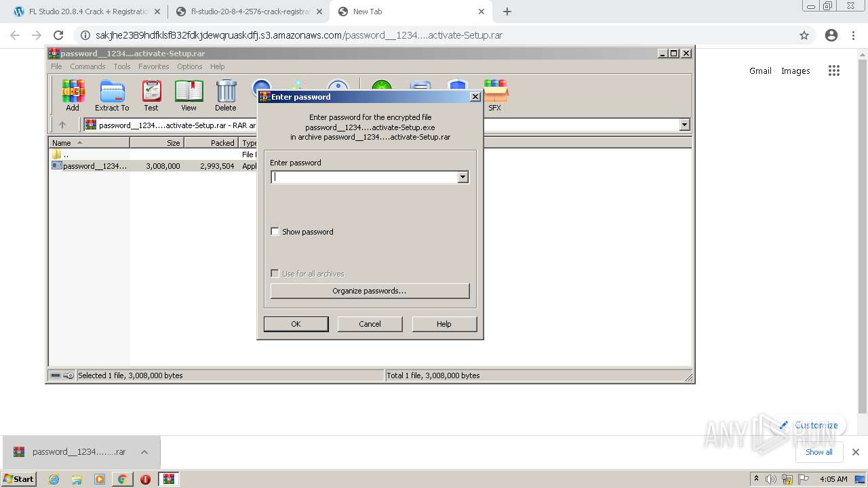Sort by the Size column header

click(x=157, y=143)
